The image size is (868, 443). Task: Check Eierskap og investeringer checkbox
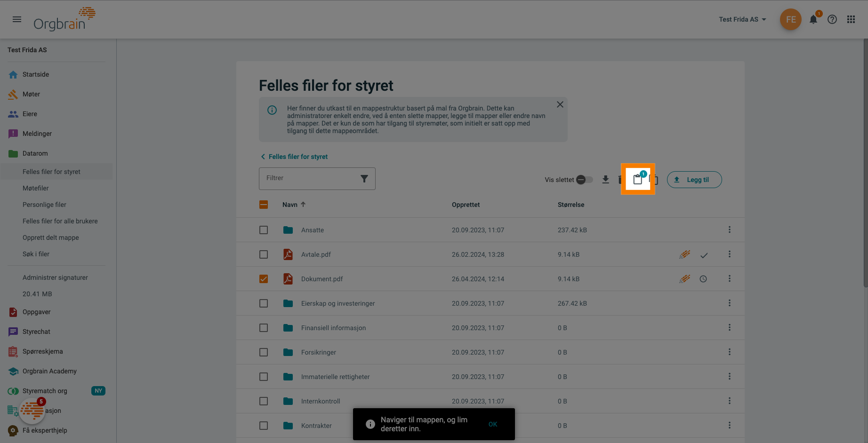264,303
